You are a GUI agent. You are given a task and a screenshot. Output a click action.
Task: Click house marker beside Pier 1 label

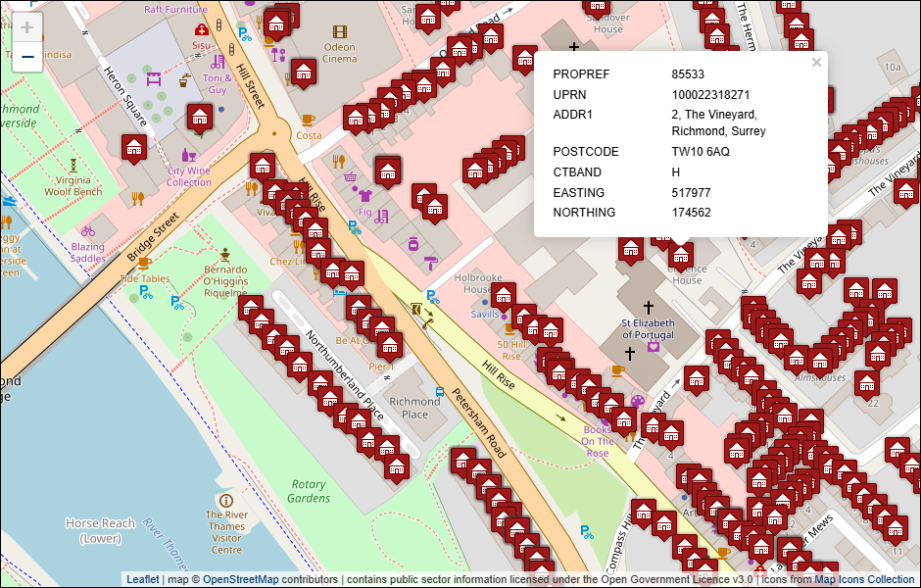pos(390,345)
